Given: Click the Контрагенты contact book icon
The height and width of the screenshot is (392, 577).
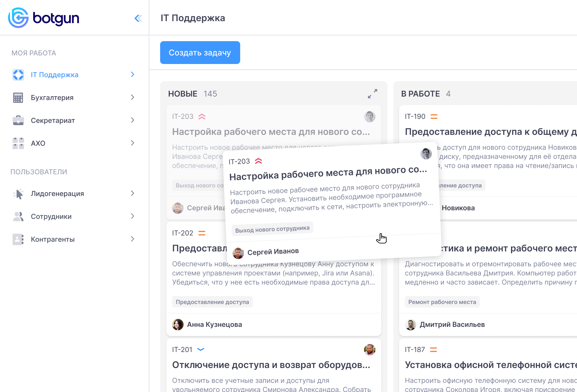Looking at the screenshot, I should pyautogui.click(x=18, y=239).
